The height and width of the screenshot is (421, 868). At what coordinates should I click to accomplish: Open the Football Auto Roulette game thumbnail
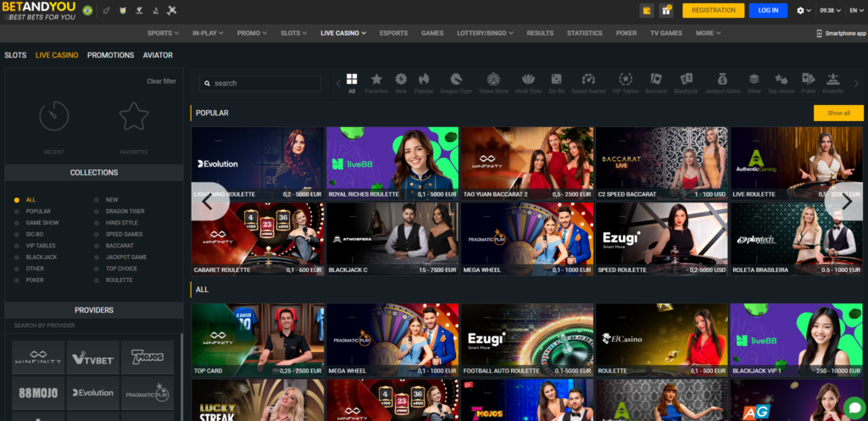coord(527,340)
